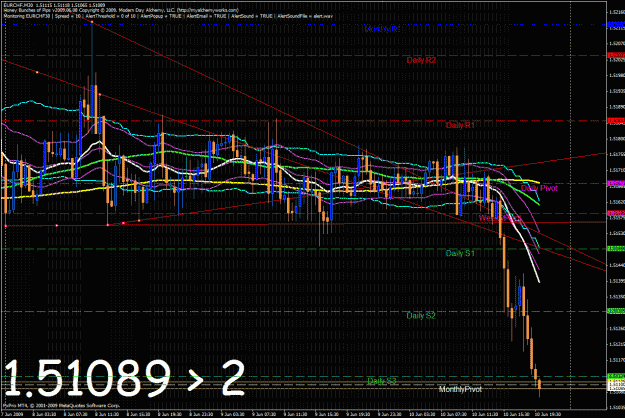Click the magenta Daily Pivot price tag on axis

[x=616, y=183]
